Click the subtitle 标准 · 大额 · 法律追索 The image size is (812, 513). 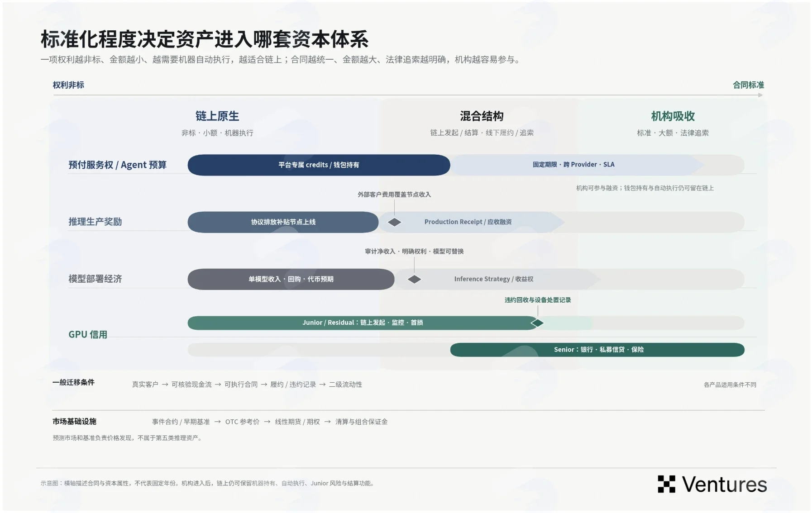pyautogui.click(x=673, y=133)
